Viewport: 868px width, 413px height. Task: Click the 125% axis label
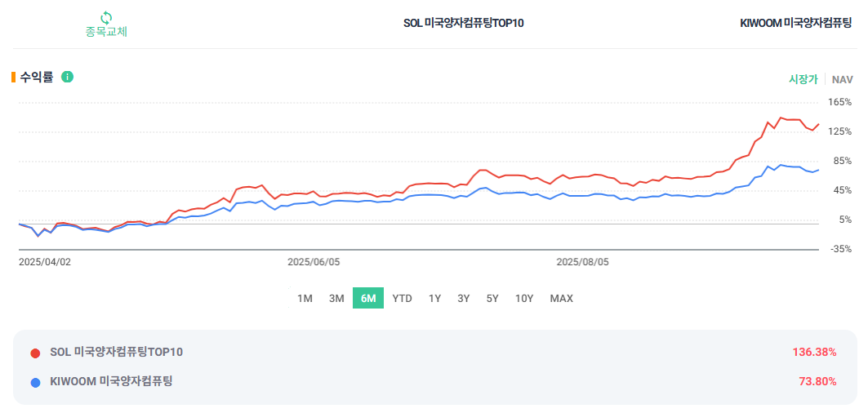841,131
